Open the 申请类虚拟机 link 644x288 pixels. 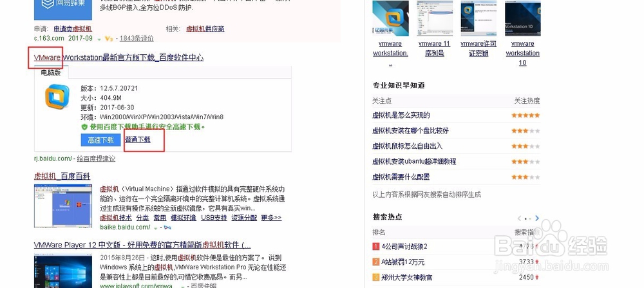point(73,29)
